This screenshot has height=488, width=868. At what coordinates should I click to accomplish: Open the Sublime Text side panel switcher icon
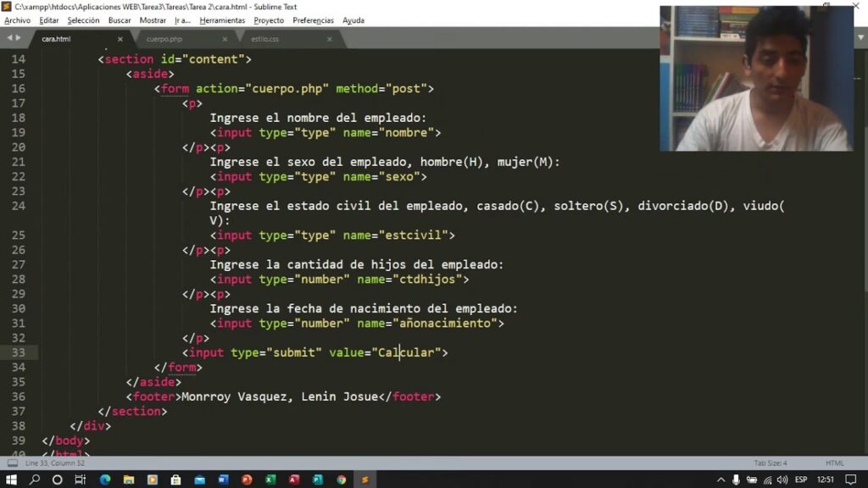(x=12, y=463)
